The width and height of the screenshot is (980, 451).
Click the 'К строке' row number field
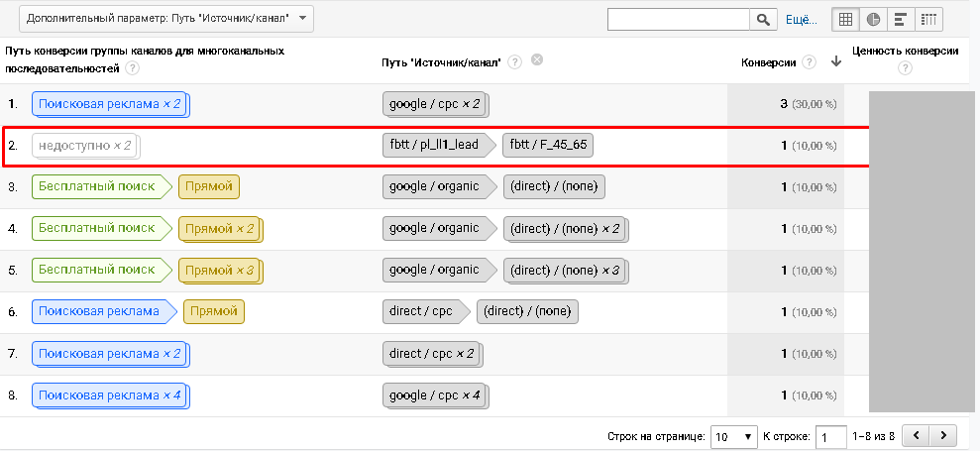[x=830, y=436]
